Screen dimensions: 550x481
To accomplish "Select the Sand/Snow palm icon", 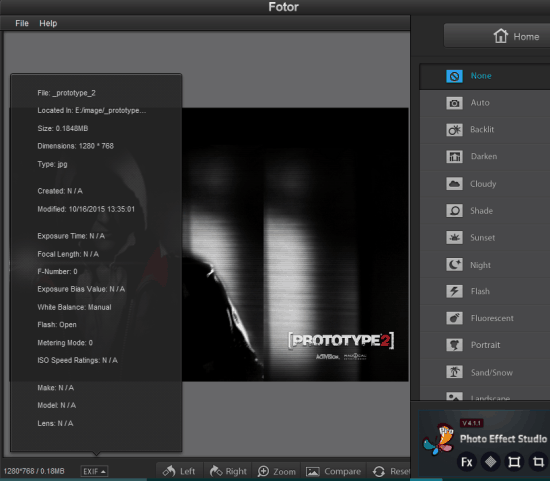I will click(x=454, y=372).
